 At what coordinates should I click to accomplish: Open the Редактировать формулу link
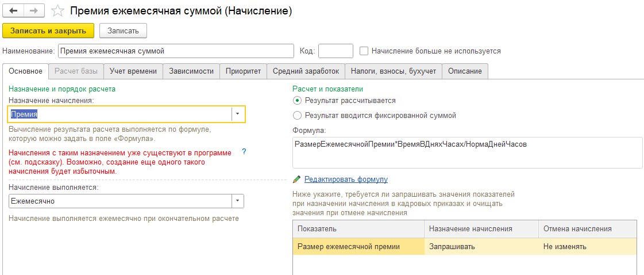click(346, 179)
